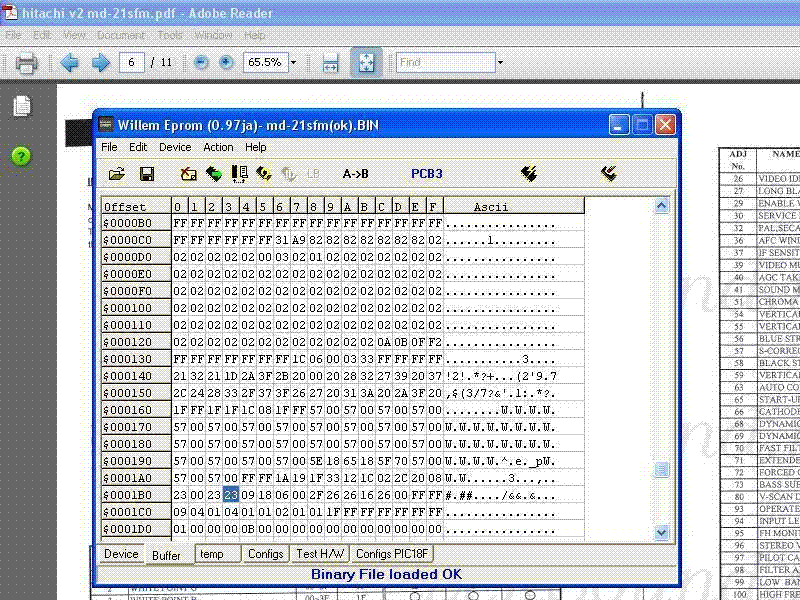The width and height of the screenshot is (800, 600).
Task: Open the View menu in Adobe Reader
Action: tap(74, 35)
